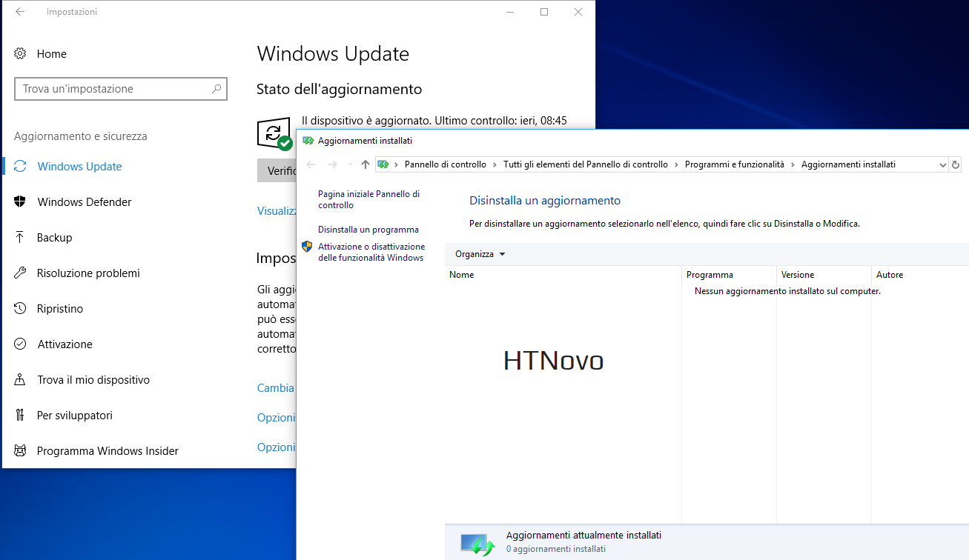This screenshot has width=969, height=560.
Task: Open Attivazione o disattivazione delle funzionalità Windows
Action: tap(371, 252)
